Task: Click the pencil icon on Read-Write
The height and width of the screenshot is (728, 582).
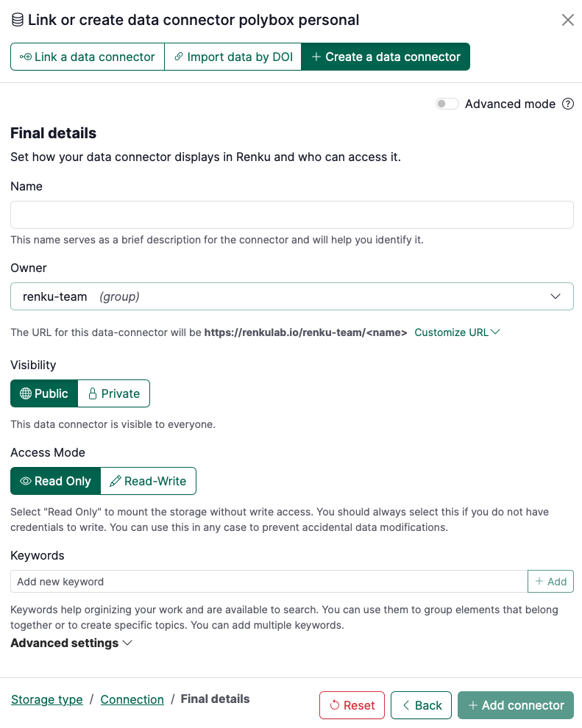Action: tap(116, 481)
